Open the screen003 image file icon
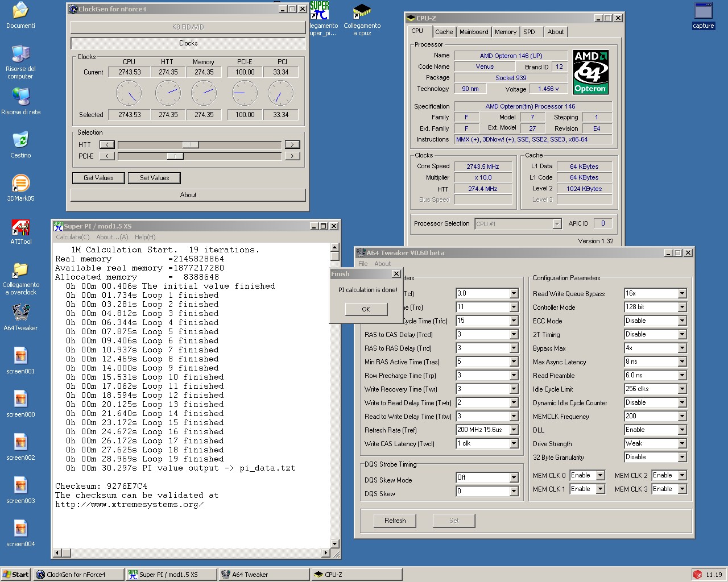Image resolution: width=728 pixels, height=582 pixels. 20,490
